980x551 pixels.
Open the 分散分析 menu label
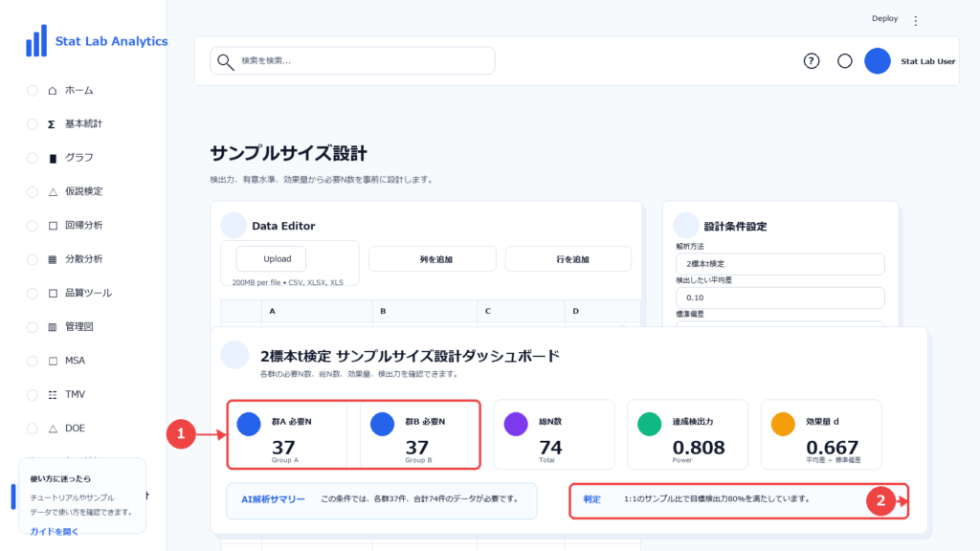84,258
